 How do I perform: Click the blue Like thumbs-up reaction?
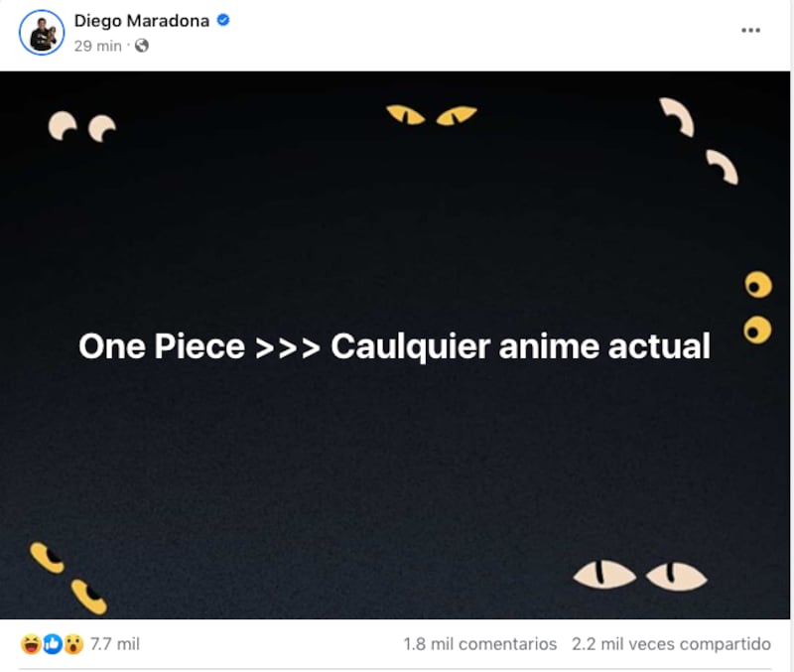click(x=53, y=644)
